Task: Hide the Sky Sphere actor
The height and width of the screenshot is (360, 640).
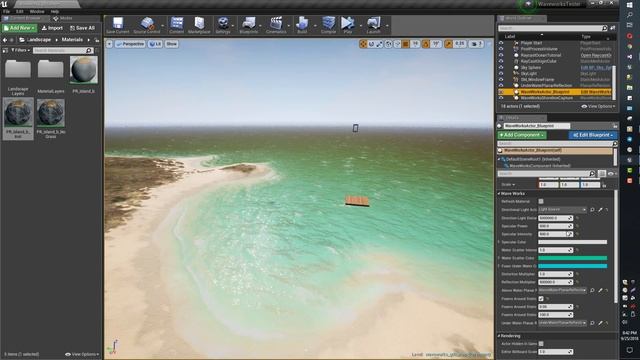Action: (501, 67)
